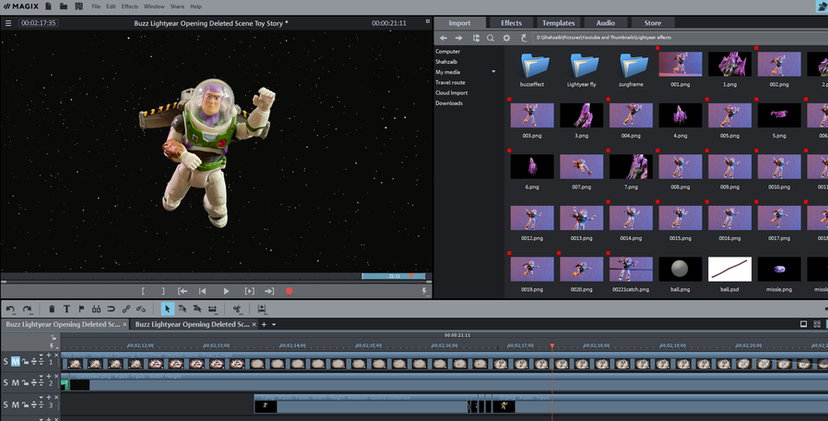This screenshot has height=421, width=828.
Task: Click the Undo arrow in timeline toolbar
Action: pyautogui.click(x=10, y=309)
